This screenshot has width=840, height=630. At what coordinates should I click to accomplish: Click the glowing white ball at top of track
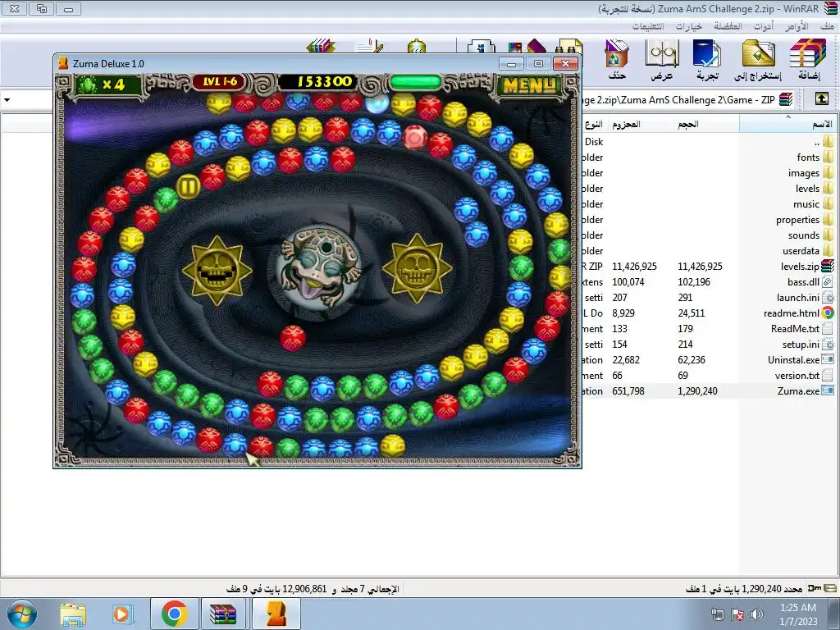point(377,103)
